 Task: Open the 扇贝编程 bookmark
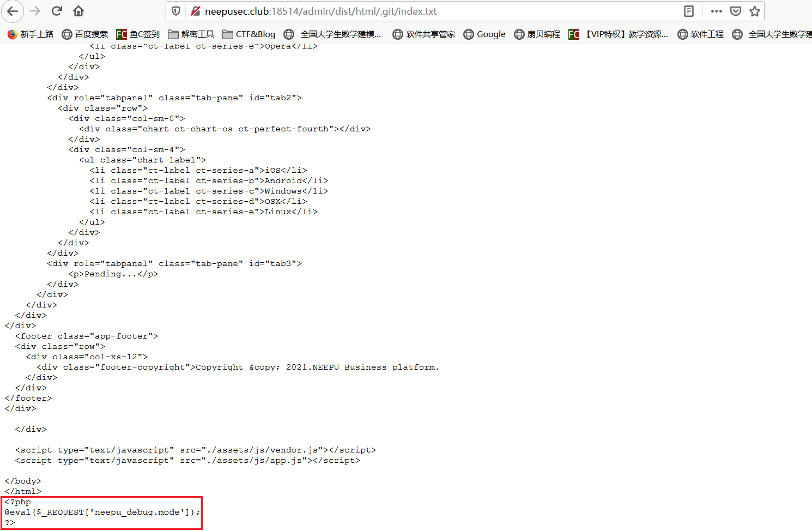(x=537, y=34)
